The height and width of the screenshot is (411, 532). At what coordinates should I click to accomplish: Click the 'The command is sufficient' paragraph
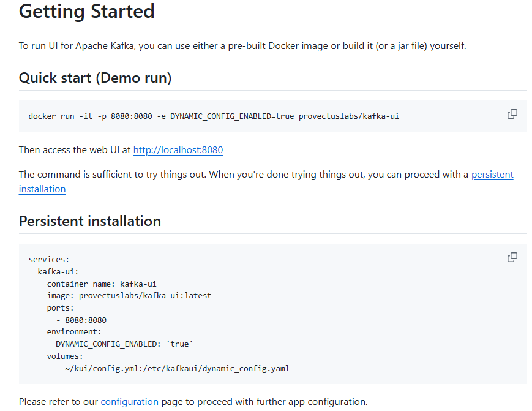pos(266,181)
